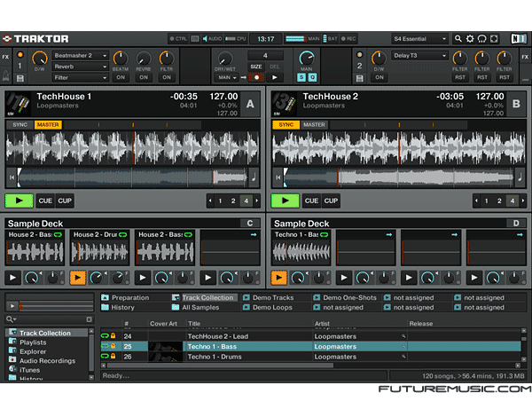Open Audio Recordings in browser tree
This screenshot has height=417, width=532.
[47, 360]
